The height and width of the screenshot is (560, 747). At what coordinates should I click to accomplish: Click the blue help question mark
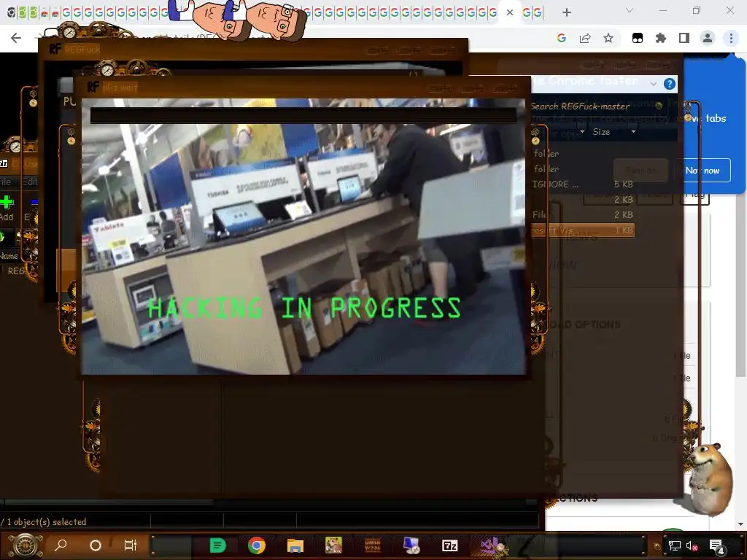[x=670, y=84]
